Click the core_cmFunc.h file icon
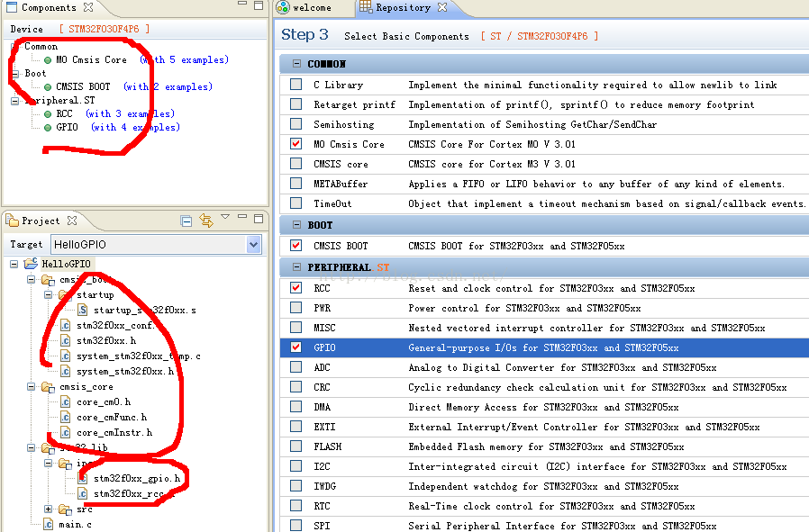The image size is (809, 532). pyautogui.click(x=66, y=417)
